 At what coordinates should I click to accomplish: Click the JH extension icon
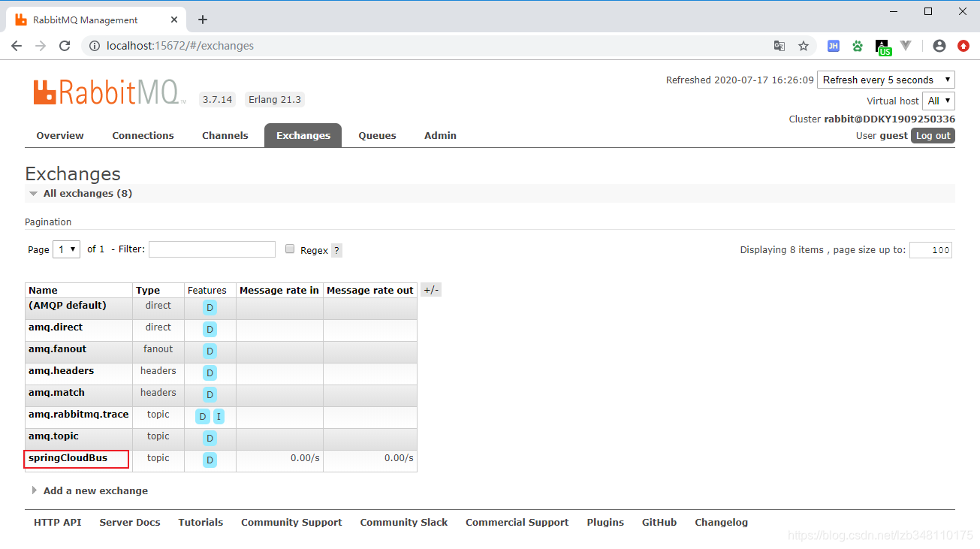(834, 46)
